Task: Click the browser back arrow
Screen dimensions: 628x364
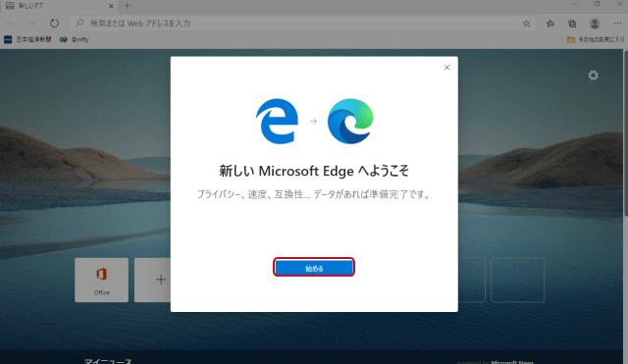Action: 11,24
